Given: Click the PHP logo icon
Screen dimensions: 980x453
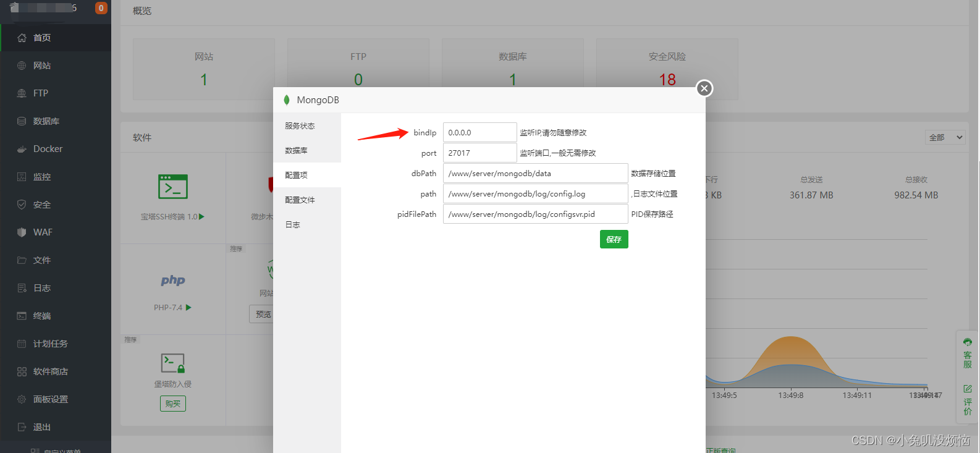Looking at the screenshot, I should [x=173, y=281].
